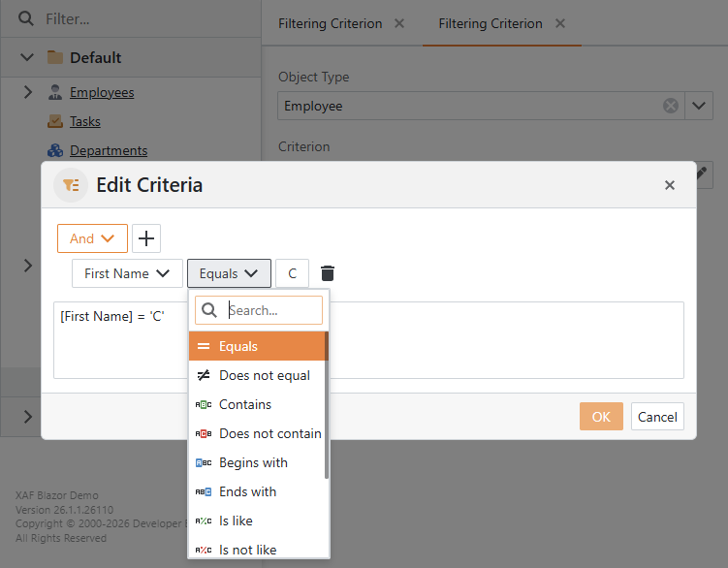Click the Employees person icon
This screenshot has width=728, height=568.
(55, 92)
